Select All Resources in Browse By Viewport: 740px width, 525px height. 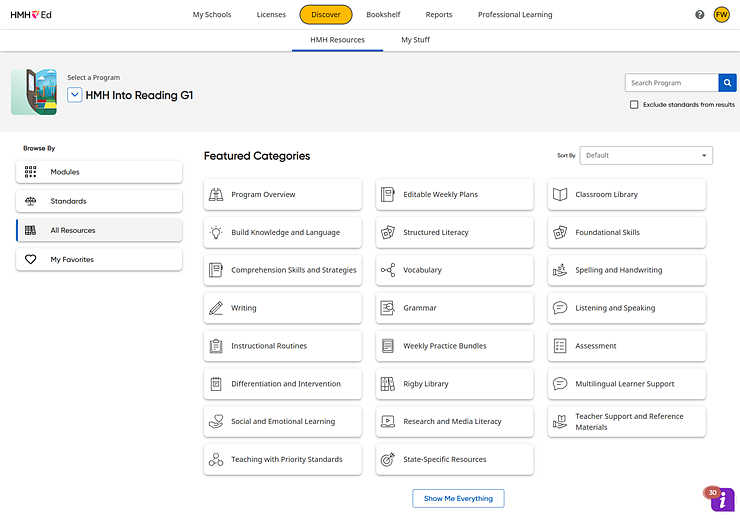pos(99,230)
